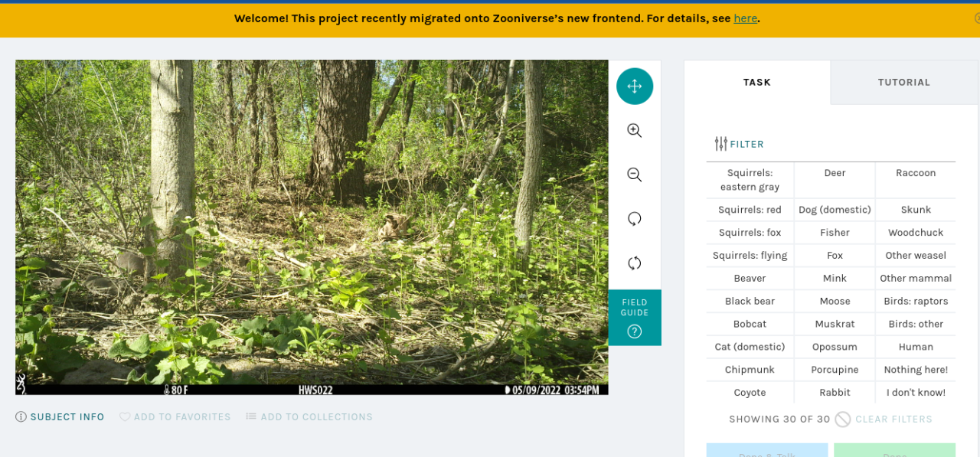The height and width of the screenshot is (457, 980).
Task: Reset the image view
Action: (x=635, y=263)
